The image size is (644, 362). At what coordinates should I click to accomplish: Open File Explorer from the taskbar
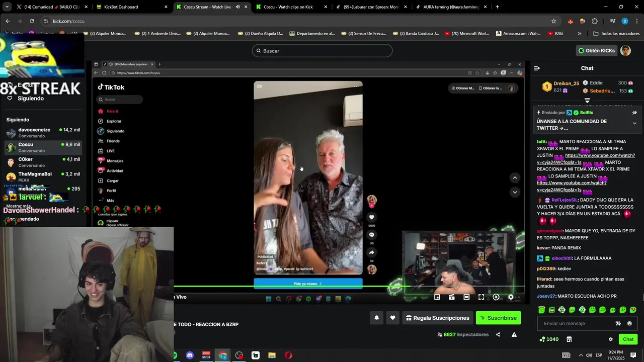(272, 355)
